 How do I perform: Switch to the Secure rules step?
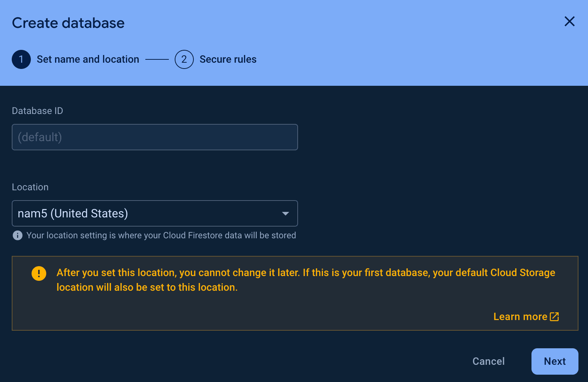click(228, 59)
